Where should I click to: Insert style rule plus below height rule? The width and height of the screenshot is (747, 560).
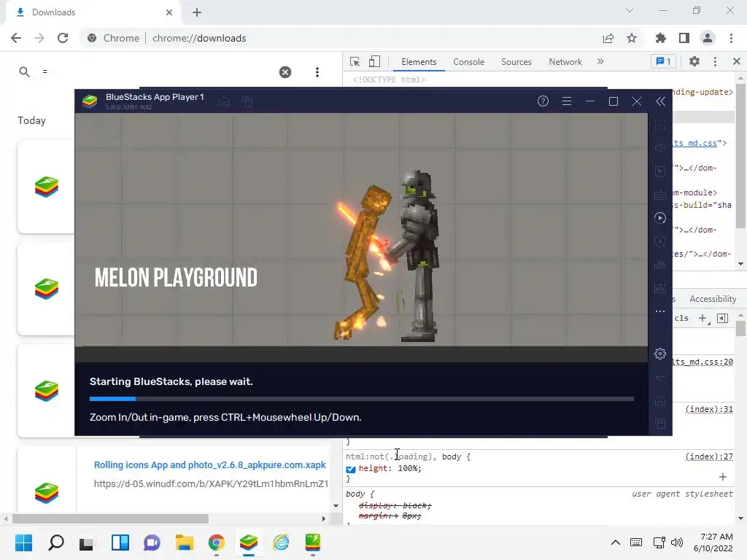tap(723, 477)
